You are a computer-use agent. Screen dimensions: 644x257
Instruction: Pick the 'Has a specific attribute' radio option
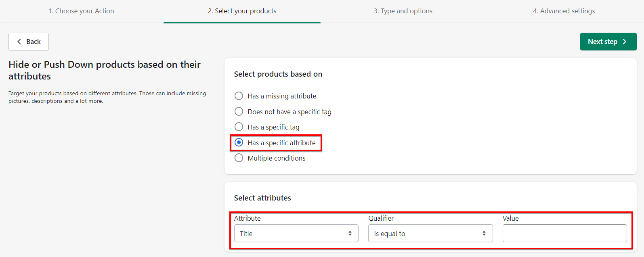coord(239,142)
